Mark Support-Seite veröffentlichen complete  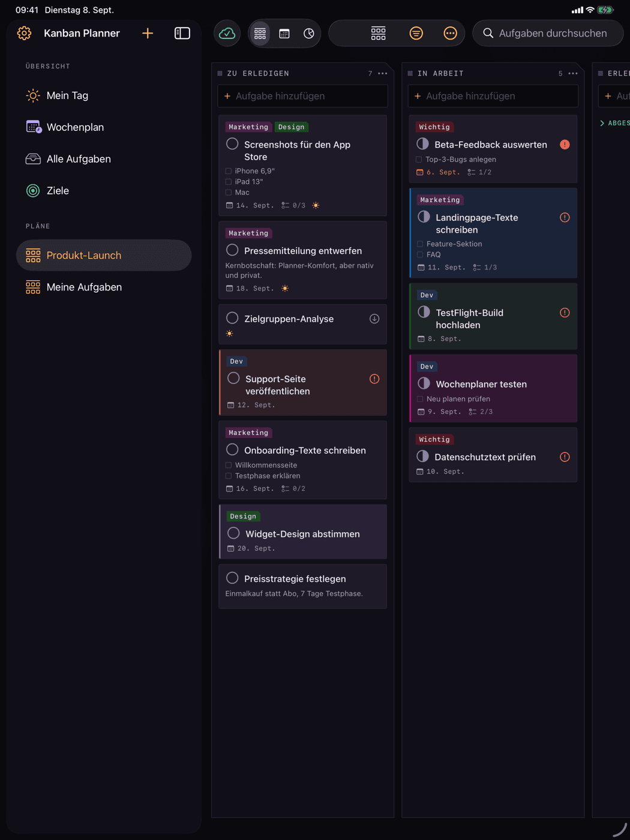click(x=233, y=378)
